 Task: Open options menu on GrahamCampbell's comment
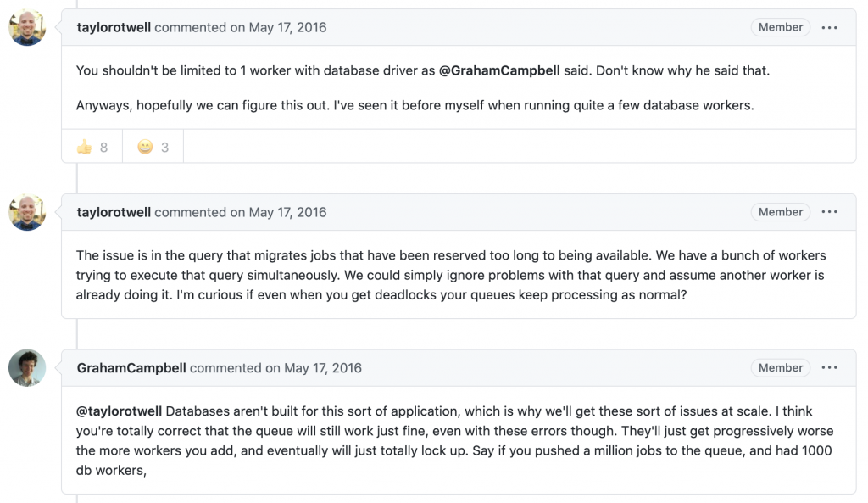[x=830, y=368]
